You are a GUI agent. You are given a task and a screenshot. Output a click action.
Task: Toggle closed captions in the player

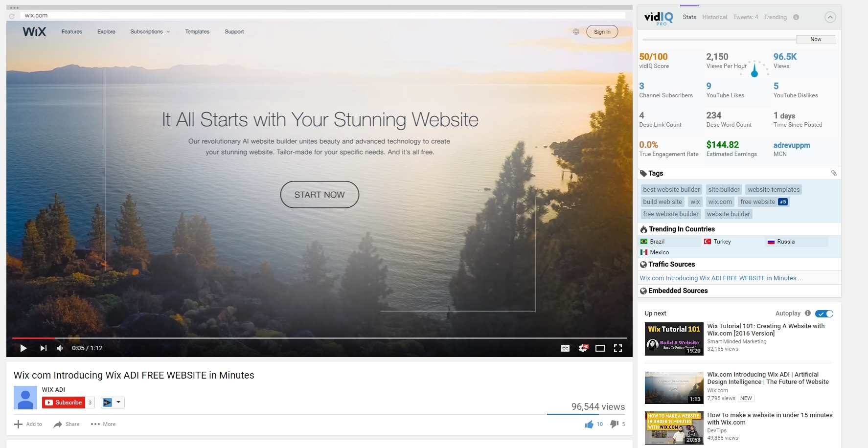click(x=565, y=348)
